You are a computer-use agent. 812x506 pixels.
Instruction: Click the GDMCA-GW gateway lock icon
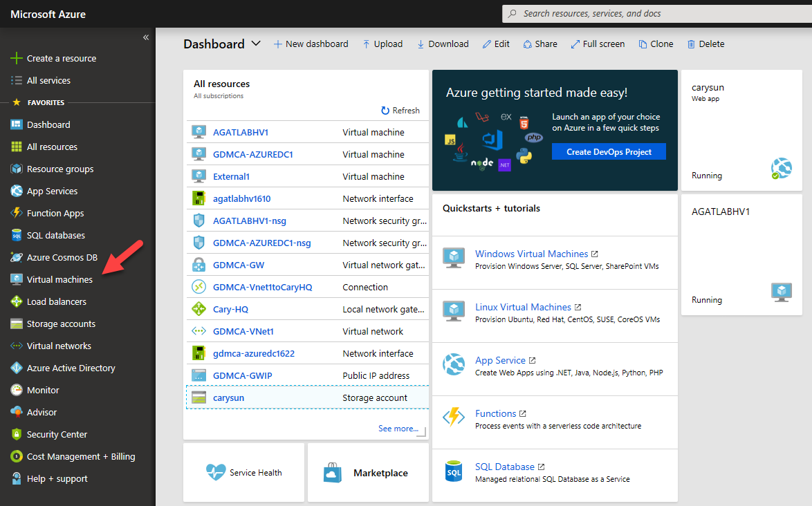point(199,265)
